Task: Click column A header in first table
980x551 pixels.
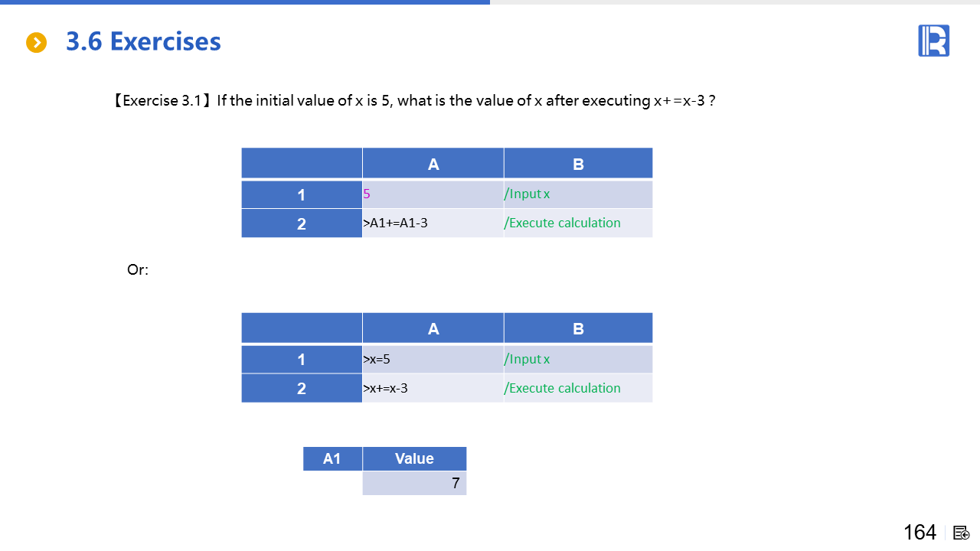Action: coord(433,164)
